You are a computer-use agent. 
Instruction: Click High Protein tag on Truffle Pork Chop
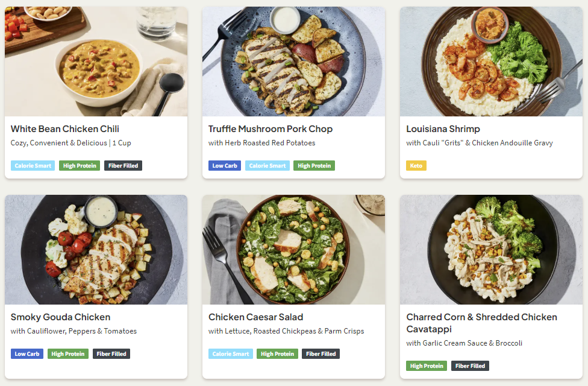click(x=314, y=166)
